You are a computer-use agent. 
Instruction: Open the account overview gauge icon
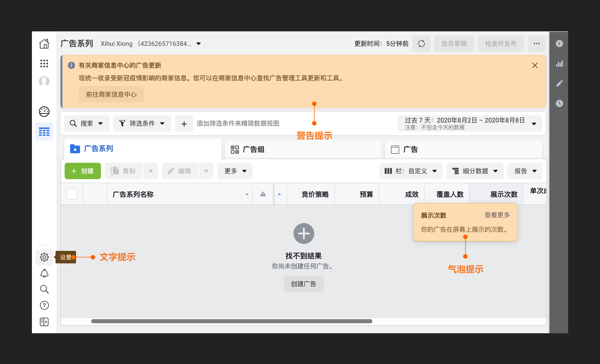pyautogui.click(x=44, y=111)
